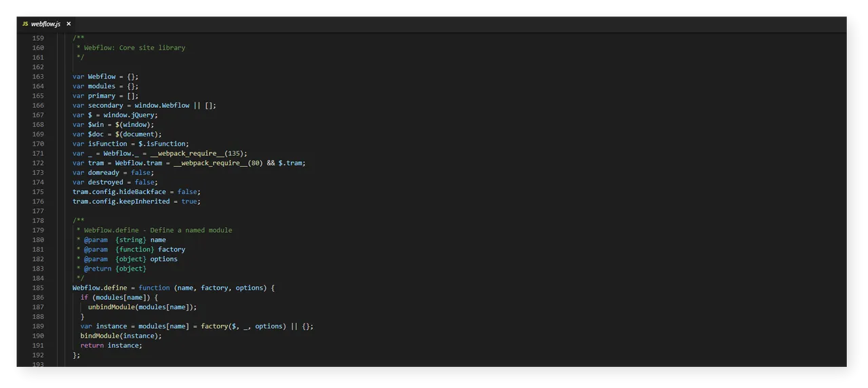The height and width of the screenshot is (388, 868).
Task: Click '@return {object}' comment
Action: 115,269
